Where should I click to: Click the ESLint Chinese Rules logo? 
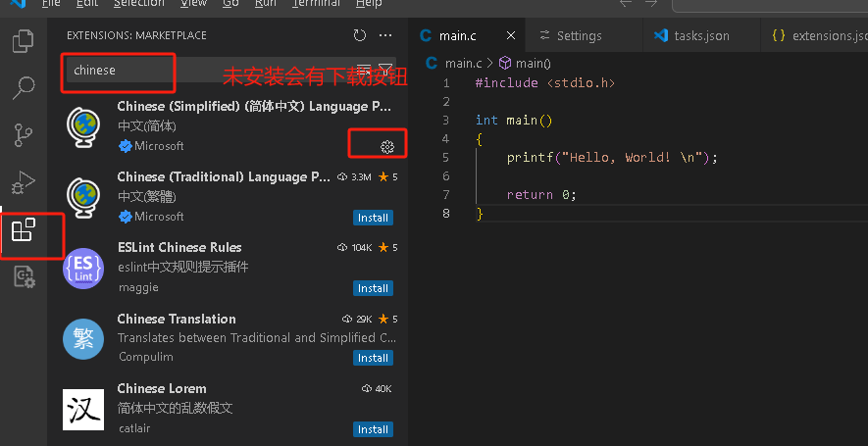83,269
